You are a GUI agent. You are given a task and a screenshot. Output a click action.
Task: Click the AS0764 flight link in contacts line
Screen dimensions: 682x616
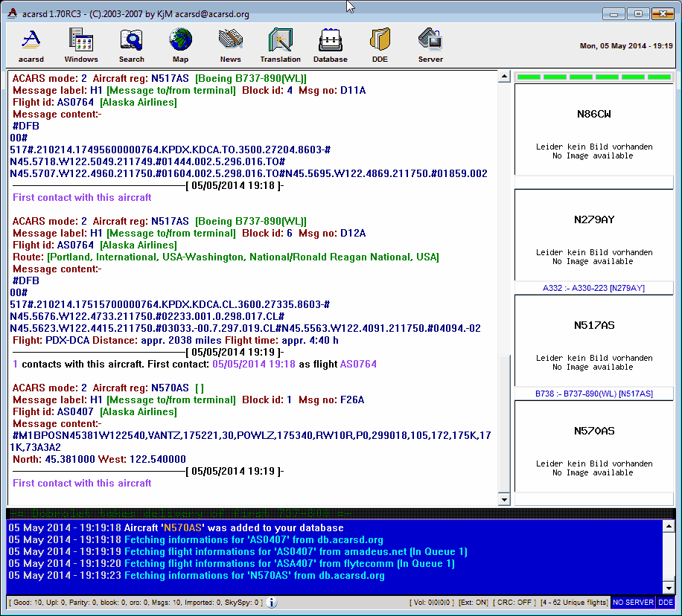[x=358, y=364]
